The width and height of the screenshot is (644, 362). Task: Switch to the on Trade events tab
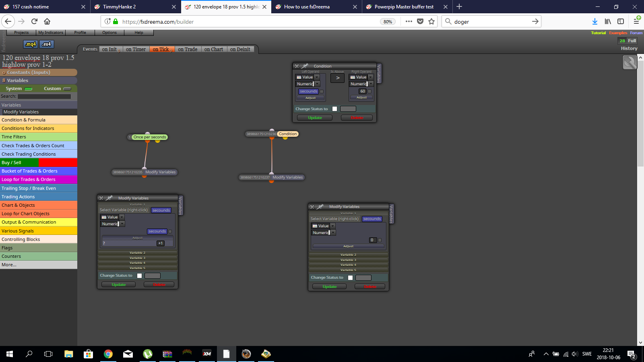pos(188,49)
